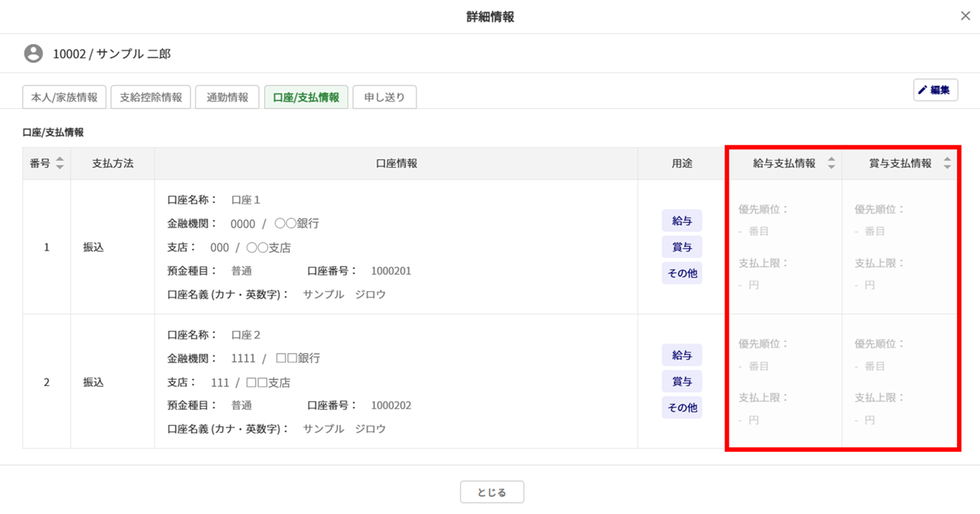Switch to 支給控除情報 tab
This screenshot has height=514, width=980.
[151, 97]
